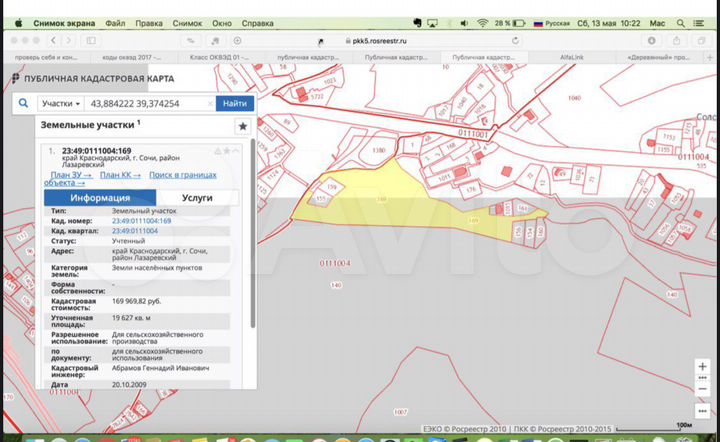Open map options under the zoom buttons

pyautogui.click(x=701, y=409)
